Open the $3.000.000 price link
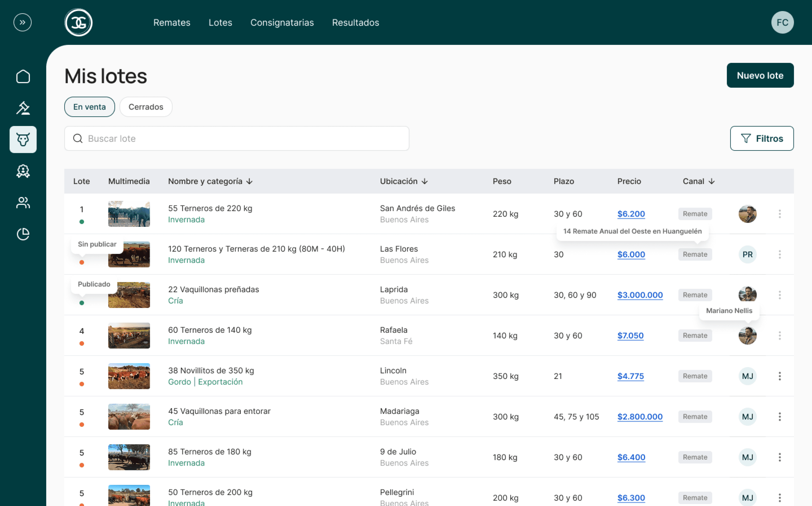The height and width of the screenshot is (506, 812). pos(640,295)
